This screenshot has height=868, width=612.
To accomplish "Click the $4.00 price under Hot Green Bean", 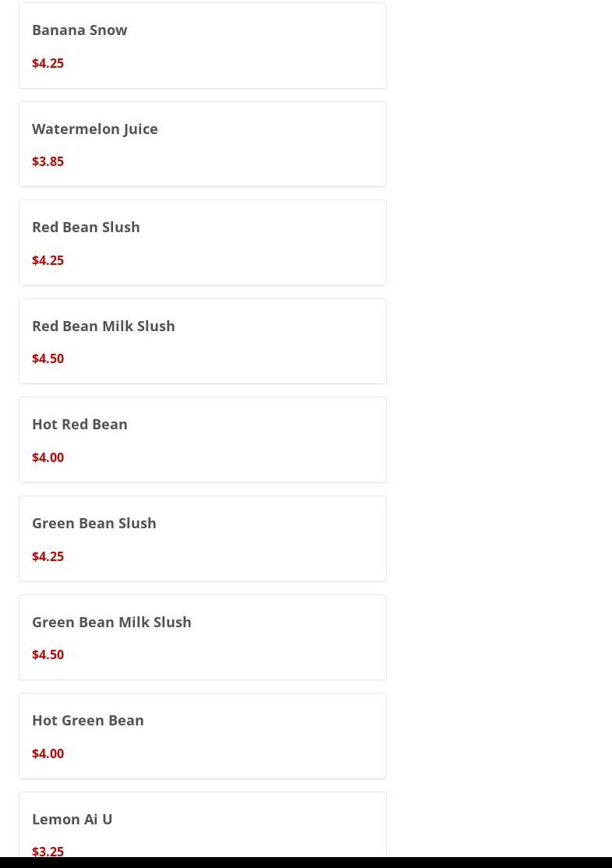I will 48,753.
